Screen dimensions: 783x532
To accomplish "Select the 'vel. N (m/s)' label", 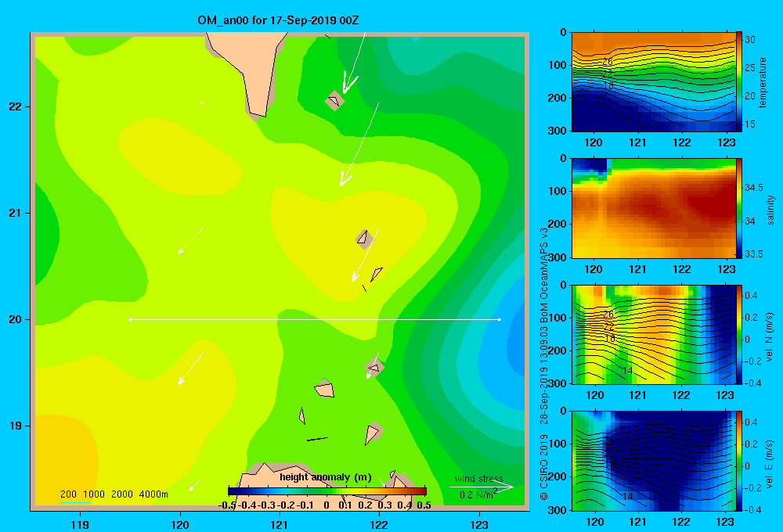I will [769, 337].
